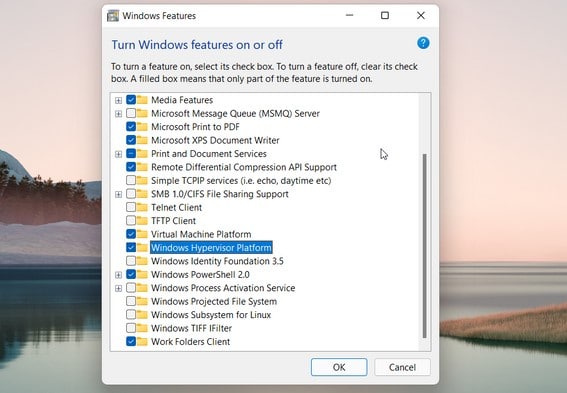
Task: Enable Microsoft Message Queue (MSMQ) Server checkbox
Action: coord(131,113)
